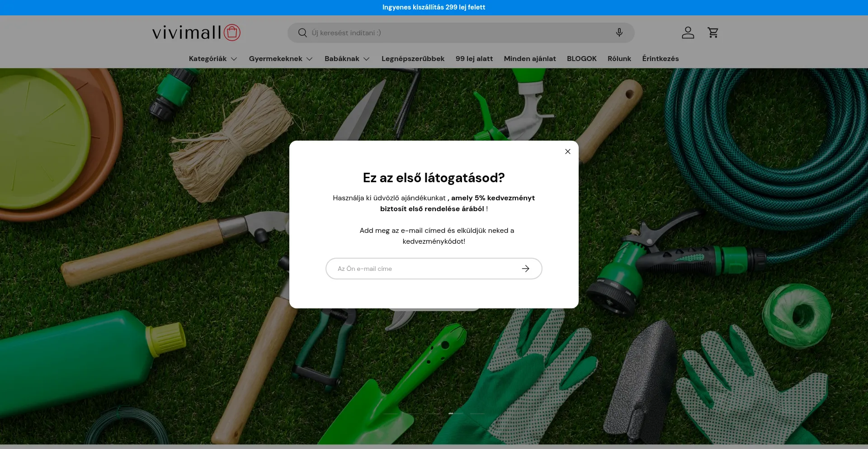The height and width of the screenshot is (449, 868).
Task: Open the Legnépszerűbbek menu item
Action: tap(413, 59)
